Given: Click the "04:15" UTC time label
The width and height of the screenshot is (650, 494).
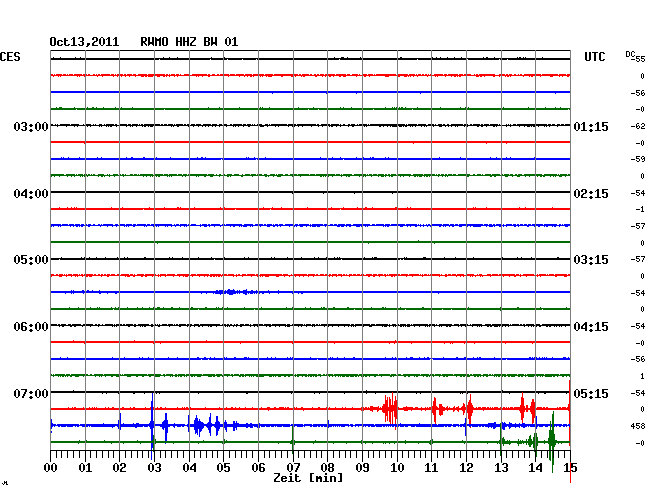Looking at the screenshot, I should [x=591, y=327].
